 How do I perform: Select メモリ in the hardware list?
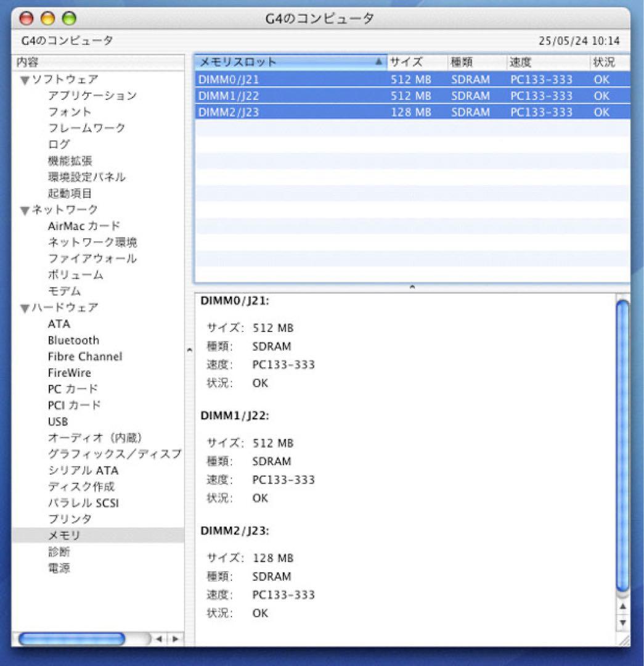(63, 536)
